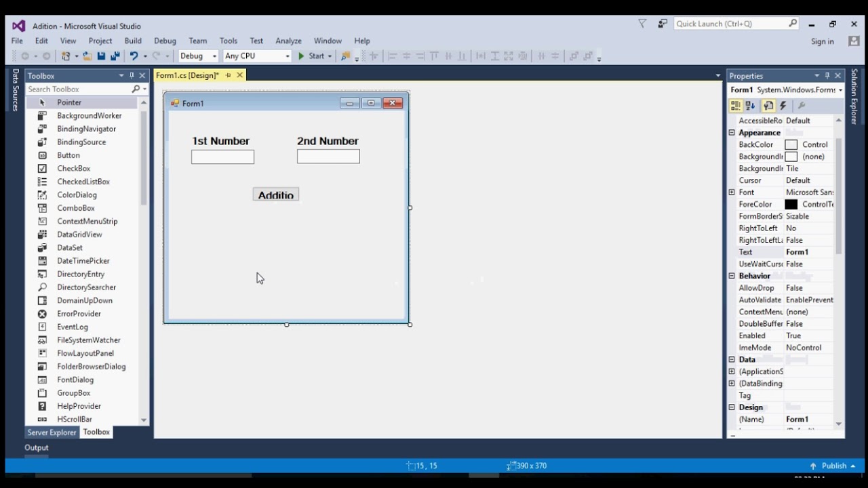Screen dimensions: 868x488
Task: Click the Undo toolbar arrow icon
Action: (x=134, y=56)
